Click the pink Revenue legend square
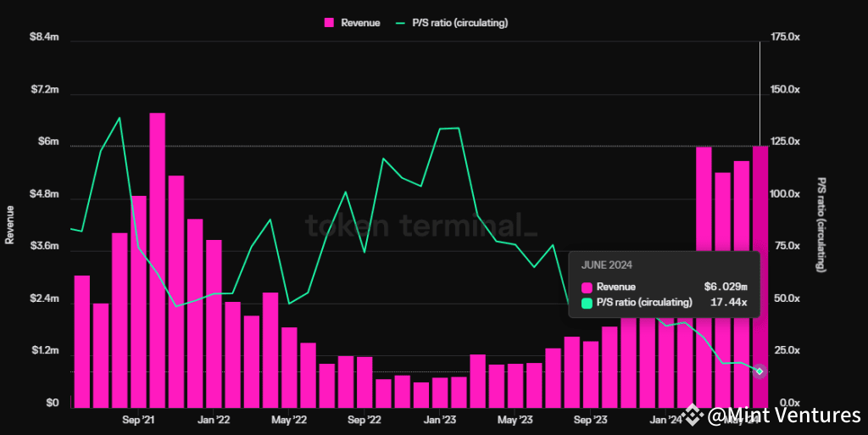This screenshot has height=435, width=868. [330, 23]
